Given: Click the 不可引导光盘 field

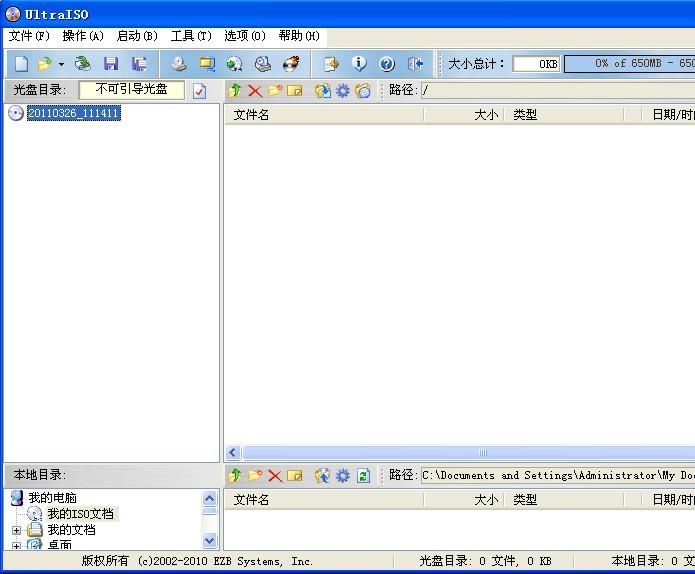Looking at the screenshot, I should point(132,90).
